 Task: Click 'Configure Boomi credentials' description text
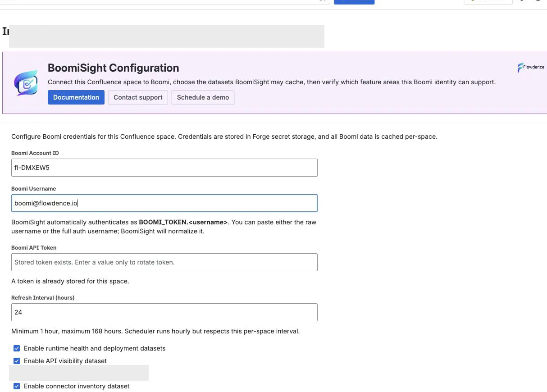[x=224, y=137]
